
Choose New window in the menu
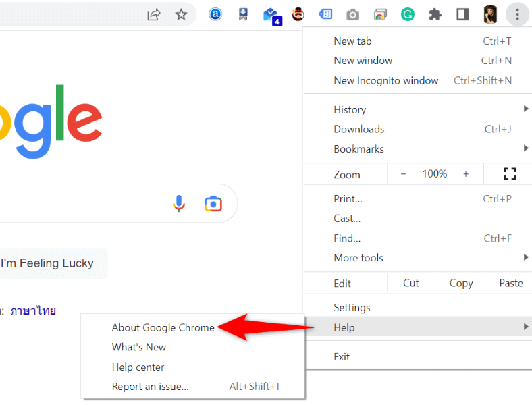click(x=418, y=61)
